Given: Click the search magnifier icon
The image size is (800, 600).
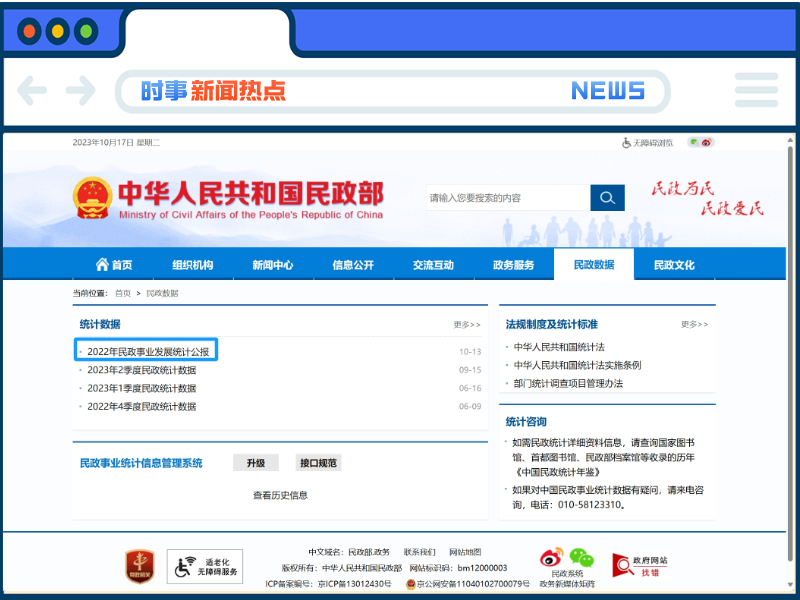Looking at the screenshot, I should coord(607,197).
